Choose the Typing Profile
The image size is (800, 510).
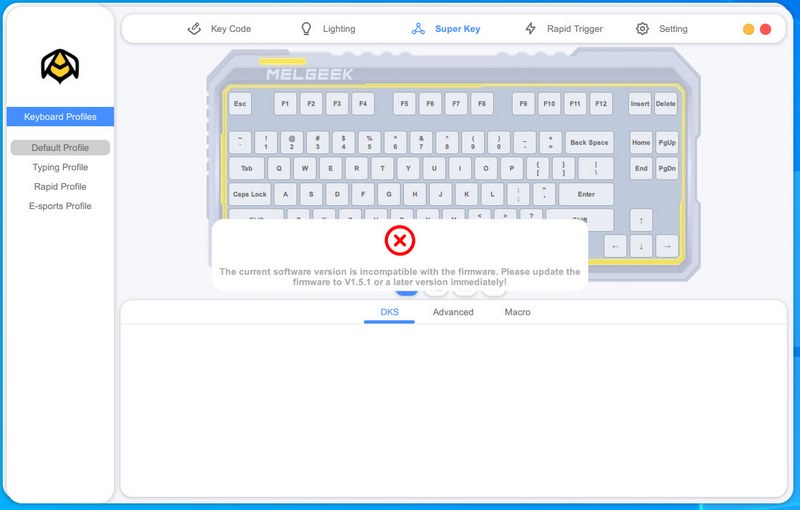[x=60, y=167]
